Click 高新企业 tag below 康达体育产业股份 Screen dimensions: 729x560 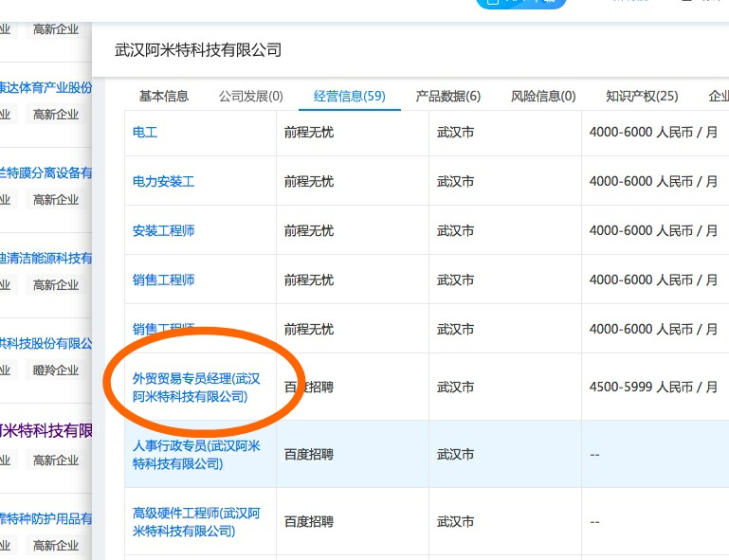pos(56,115)
